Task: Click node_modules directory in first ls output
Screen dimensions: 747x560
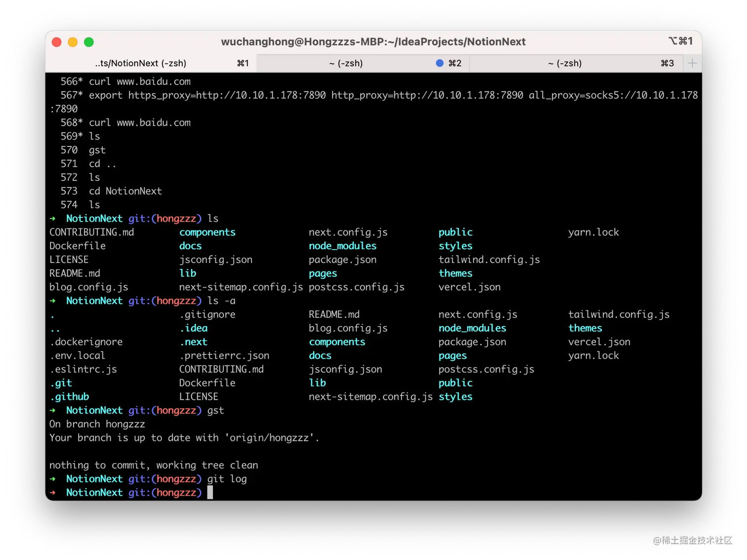Action: [x=343, y=246]
